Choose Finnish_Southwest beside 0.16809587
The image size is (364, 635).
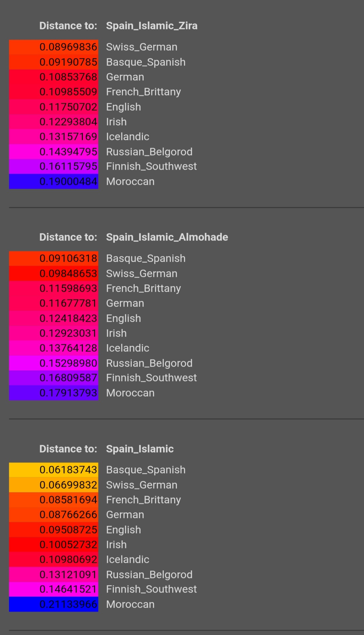(x=151, y=378)
